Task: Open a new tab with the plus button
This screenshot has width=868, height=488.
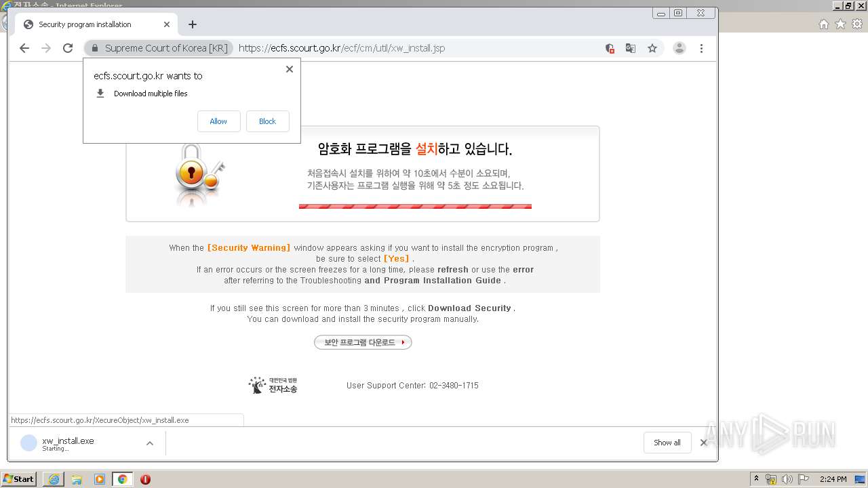Action: coord(193,24)
